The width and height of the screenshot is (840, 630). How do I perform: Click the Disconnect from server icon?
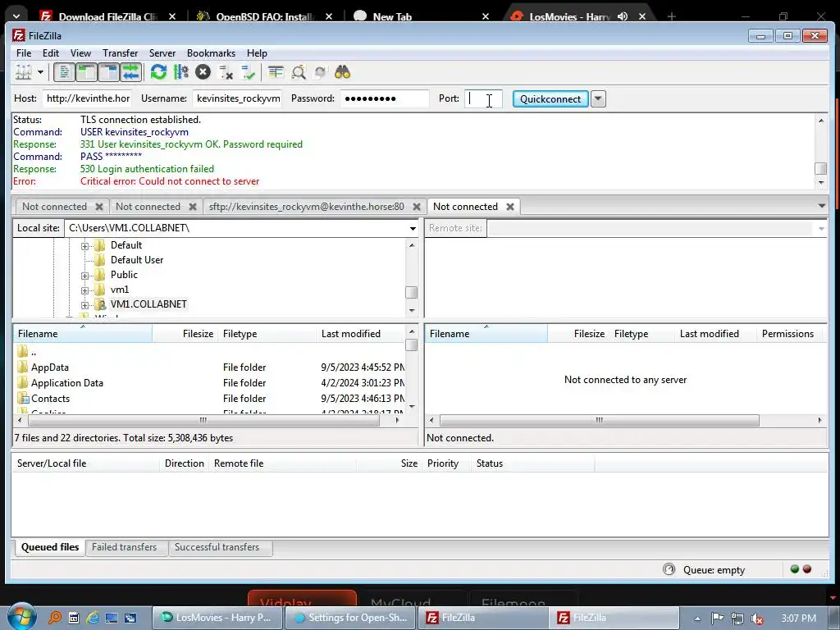[x=226, y=72]
